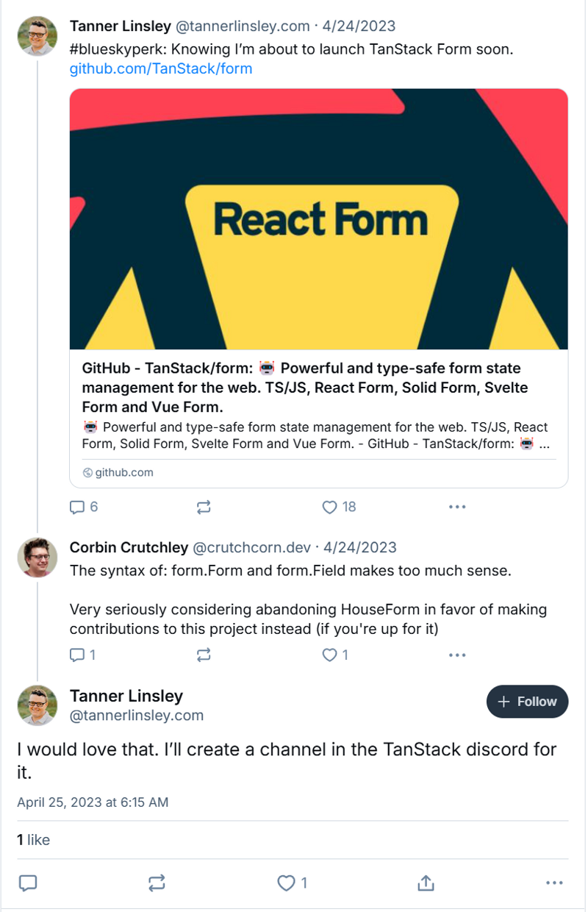This screenshot has height=912, width=588.
Task: Open more options on Corbin's post
Action: (457, 655)
